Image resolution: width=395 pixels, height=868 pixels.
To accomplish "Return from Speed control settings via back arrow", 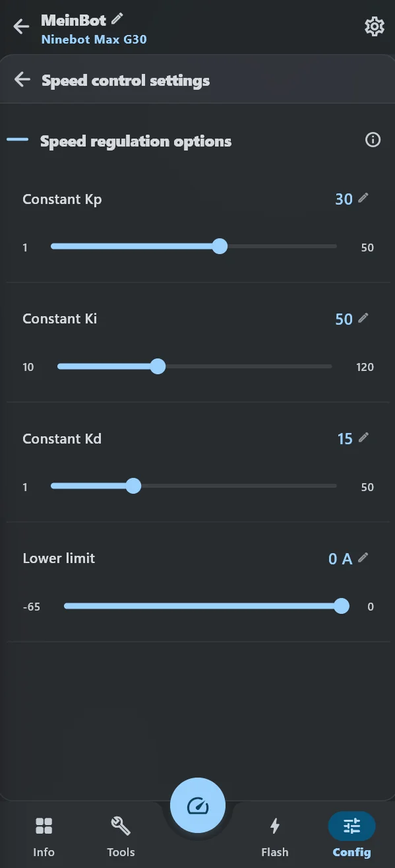I will 22,80.
